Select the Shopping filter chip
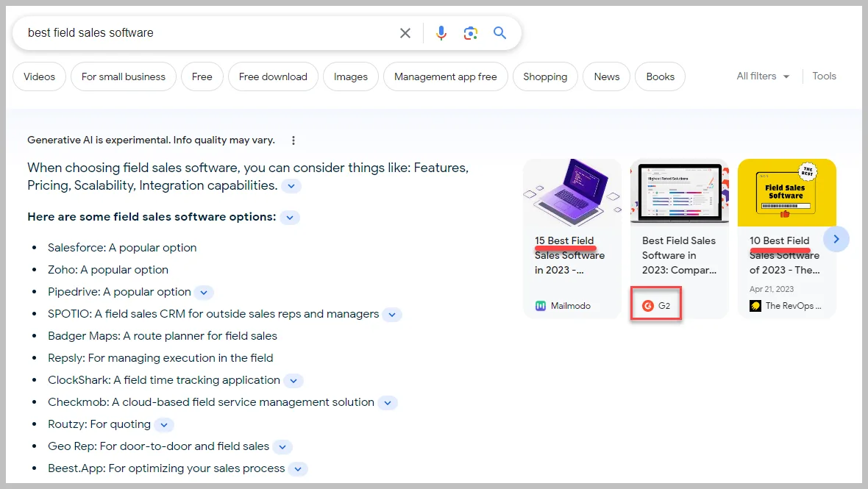868x489 pixels. 545,77
